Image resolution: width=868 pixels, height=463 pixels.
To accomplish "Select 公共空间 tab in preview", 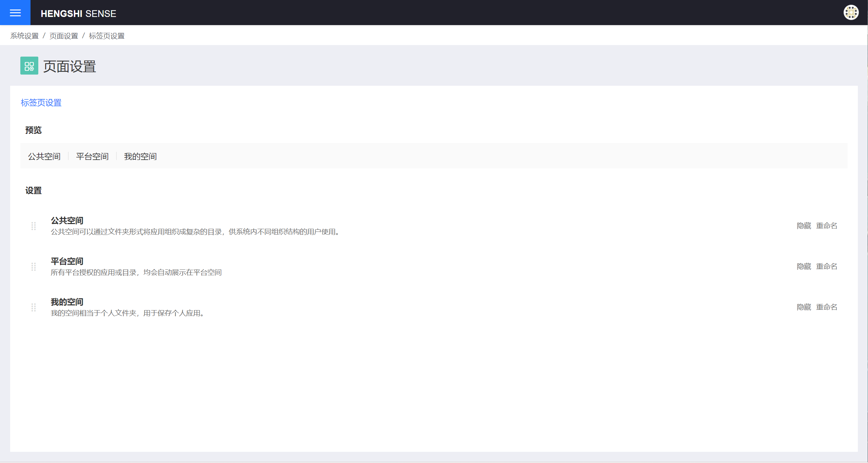I will (x=44, y=156).
